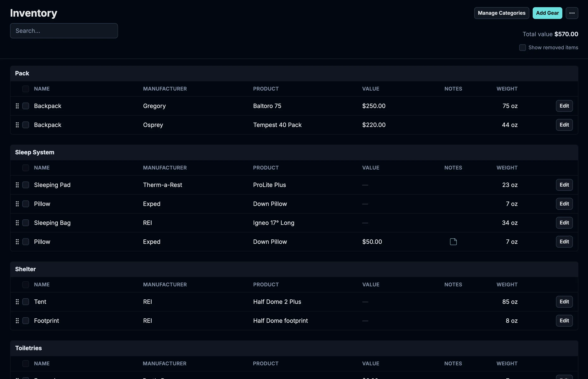Edit the Osprey Tempest 40 Pack
The width and height of the screenshot is (588, 379).
click(564, 125)
